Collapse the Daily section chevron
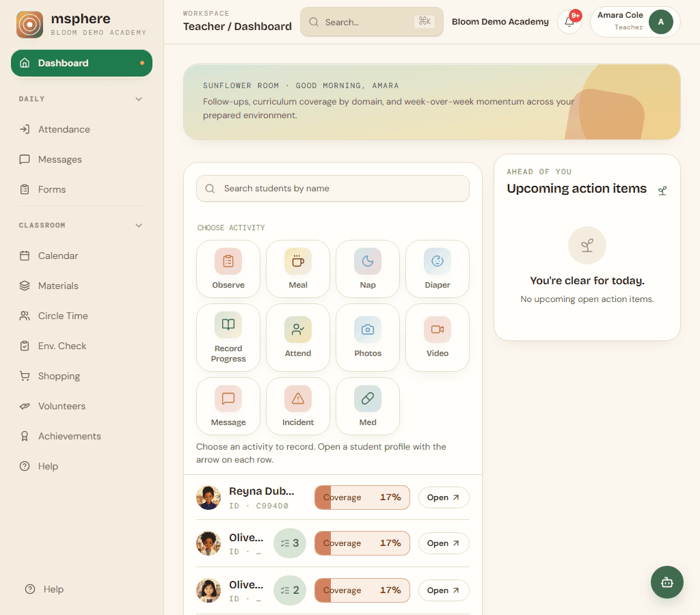The image size is (700, 615). (x=139, y=99)
